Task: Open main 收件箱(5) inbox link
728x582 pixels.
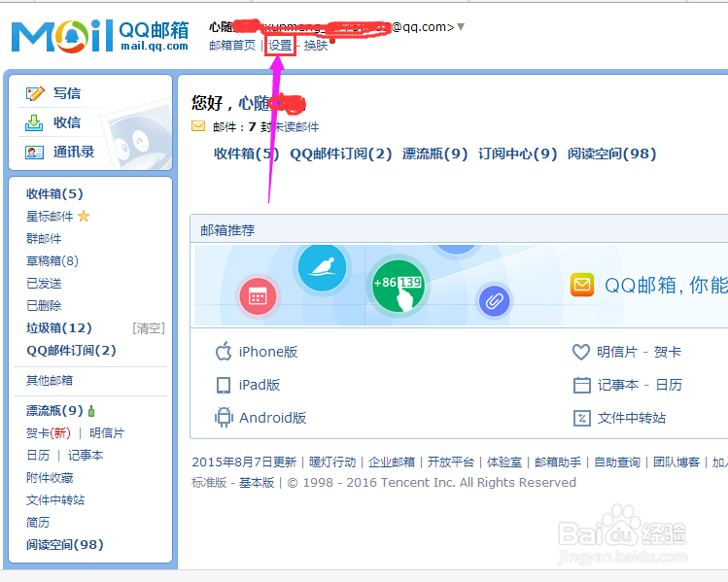Action: pyautogui.click(x=247, y=154)
